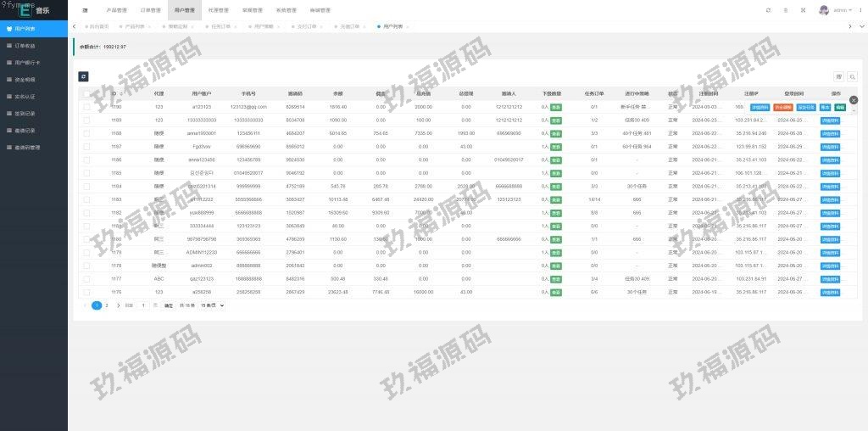Click the green 查看 button in row 1190

coord(556,108)
